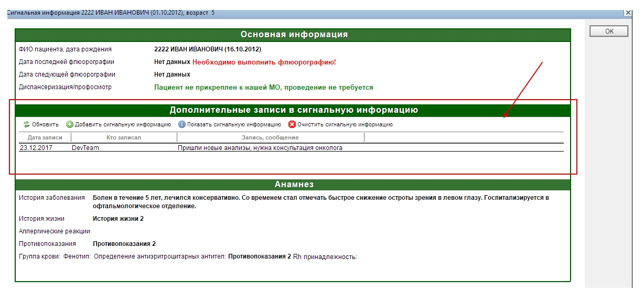Click the Кто записал column header
This screenshot has width=644, height=290.
(124, 137)
